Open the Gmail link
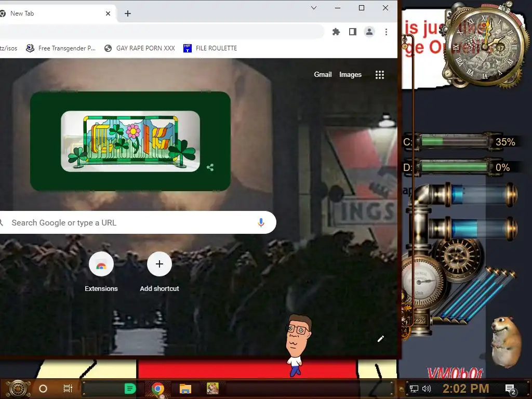This screenshot has height=399, width=532. pyautogui.click(x=323, y=75)
